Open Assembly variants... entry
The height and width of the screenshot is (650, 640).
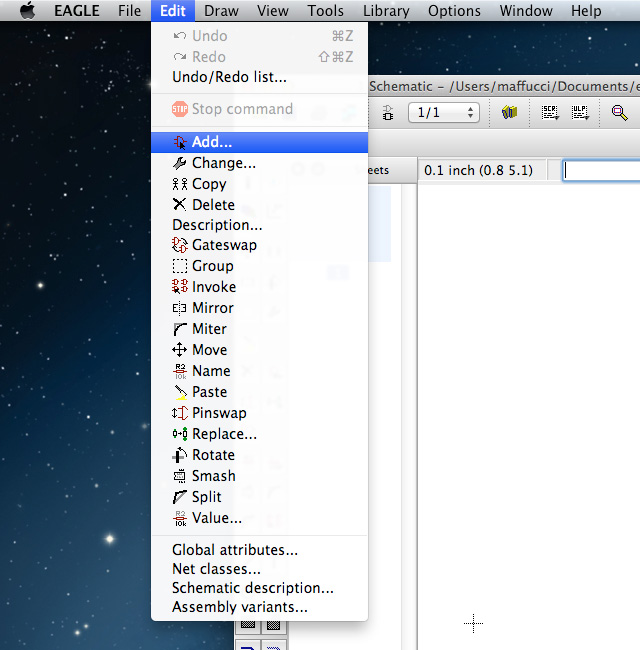pos(240,607)
